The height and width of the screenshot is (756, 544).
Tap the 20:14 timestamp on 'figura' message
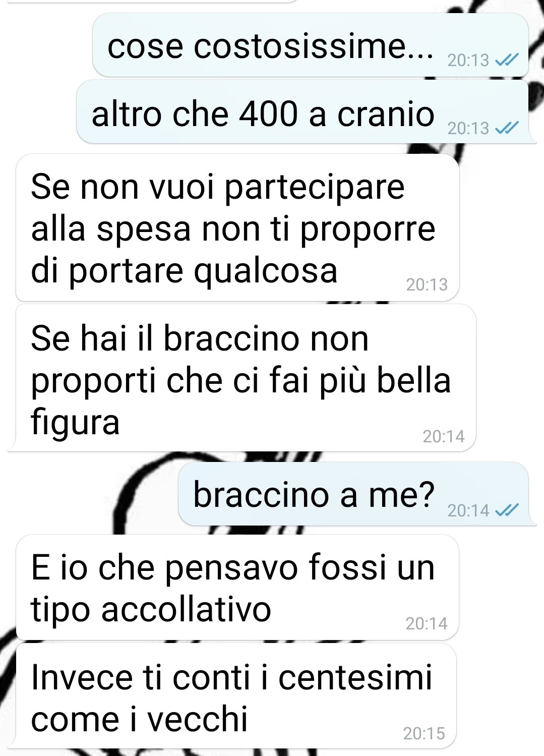(x=443, y=436)
